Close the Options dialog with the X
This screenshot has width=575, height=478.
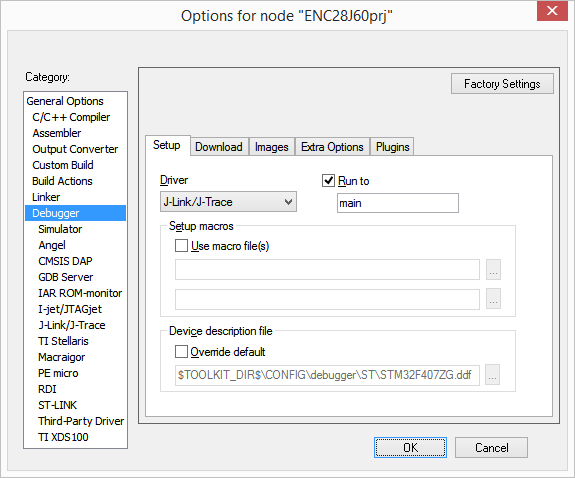click(x=552, y=11)
